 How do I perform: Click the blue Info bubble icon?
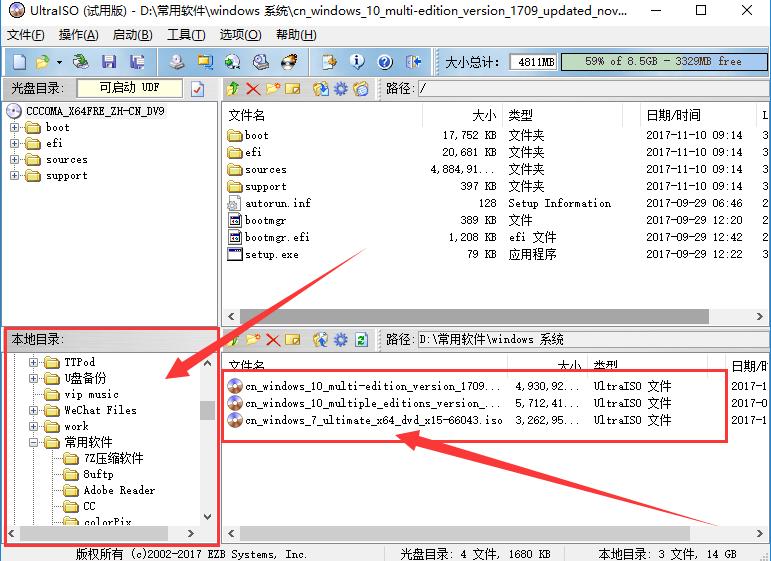pyautogui.click(x=357, y=62)
